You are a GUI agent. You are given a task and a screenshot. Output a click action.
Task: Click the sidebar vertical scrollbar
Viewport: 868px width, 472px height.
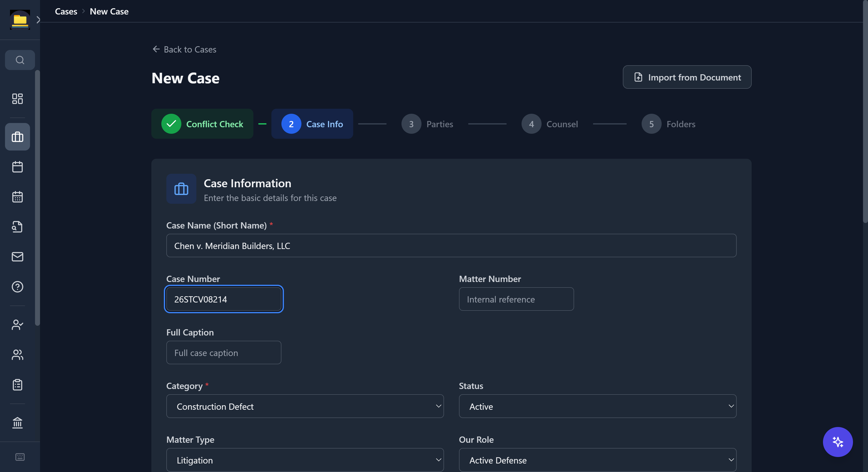pyautogui.click(x=38, y=198)
